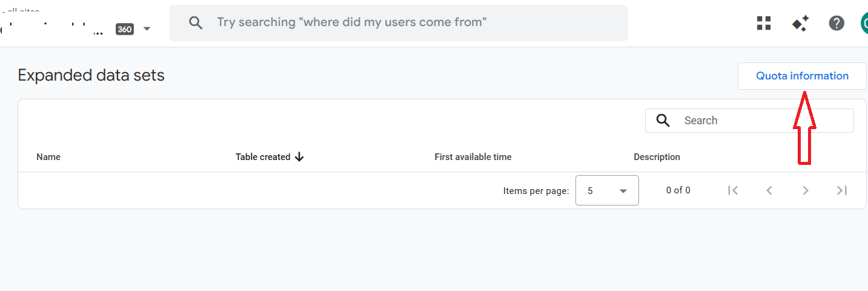Click the Quota information button
The width and height of the screenshot is (868, 291).
[802, 76]
